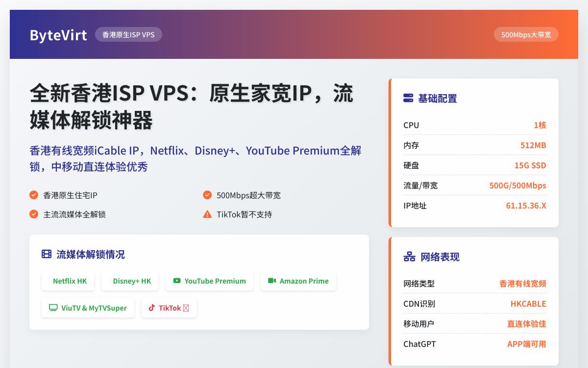Viewport: 588px width, 368px height.
Task: Select the Disney+ HK tag
Action: 130,281
